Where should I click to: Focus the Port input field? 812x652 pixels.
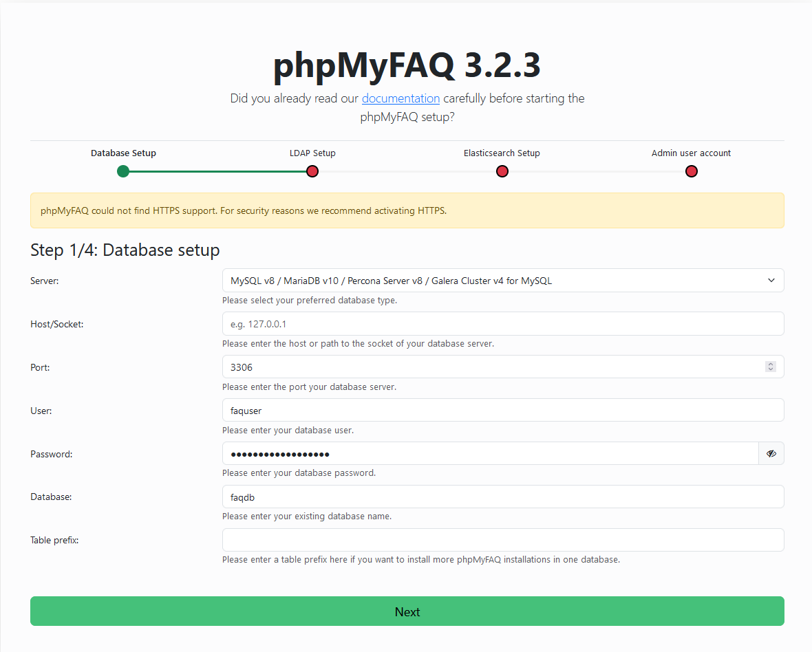[503, 367]
